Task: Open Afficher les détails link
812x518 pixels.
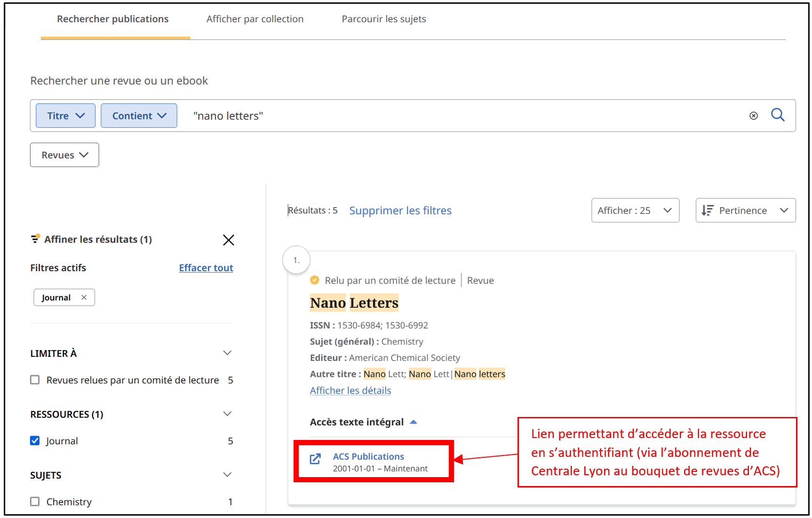Action: pos(350,391)
